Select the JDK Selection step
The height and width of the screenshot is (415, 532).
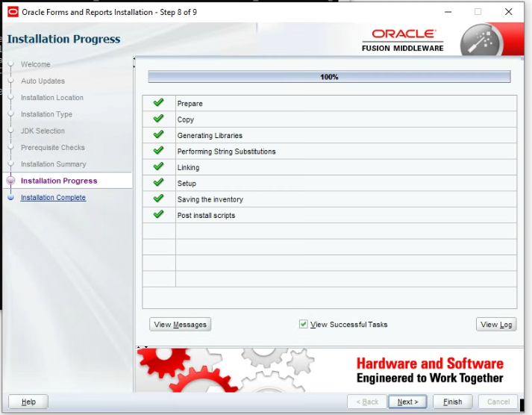[x=43, y=131]
